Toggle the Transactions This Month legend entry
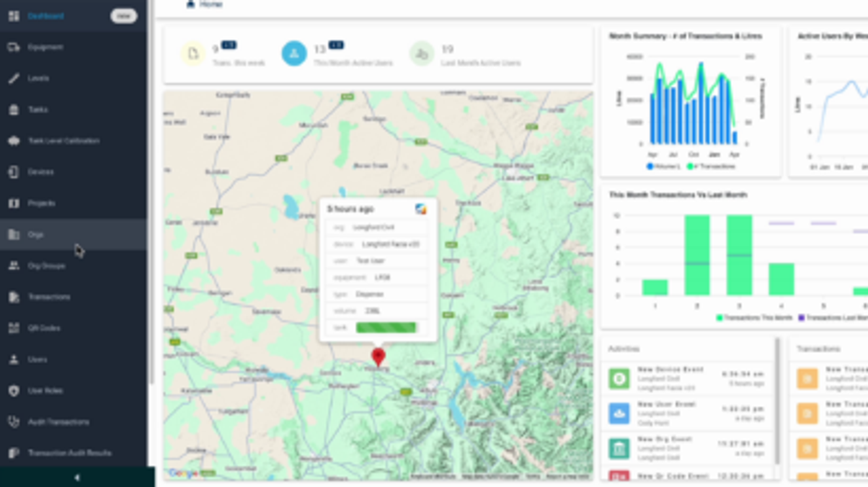 755,318
